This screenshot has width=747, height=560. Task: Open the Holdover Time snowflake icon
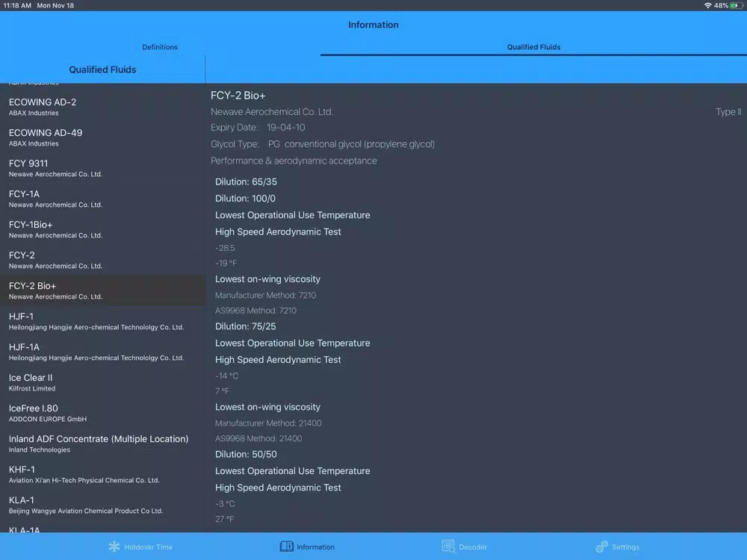pos(114,547)
